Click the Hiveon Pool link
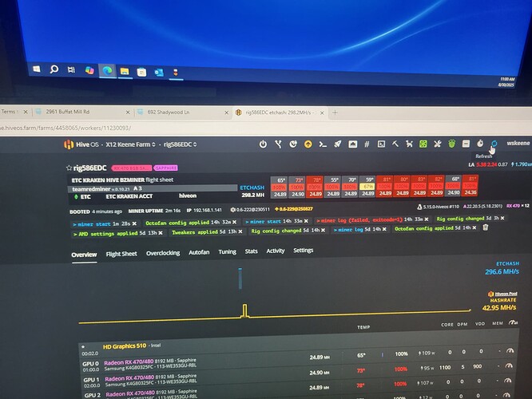This screenshot has width=532, height=399. click(x=502, y=294)
